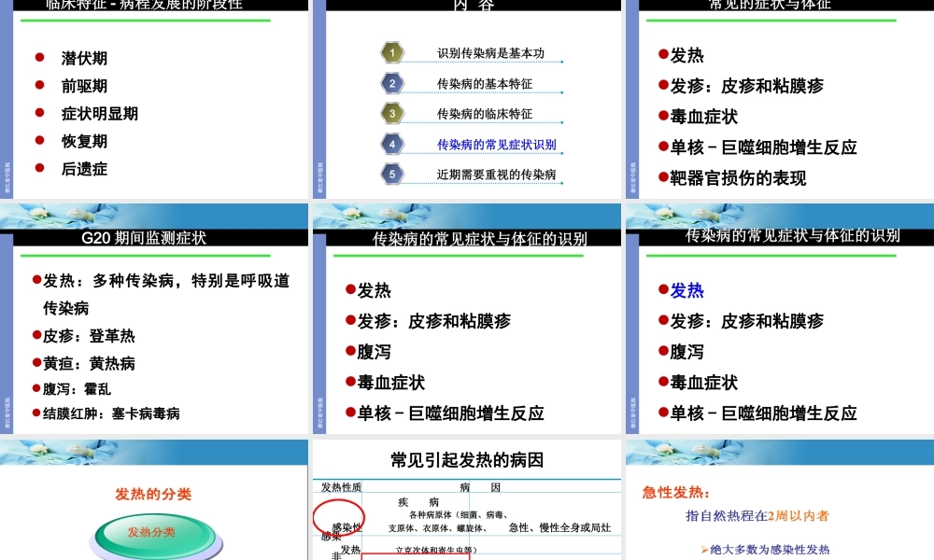
Task: Click the table header cell 发热性质
Action: (342, 485)
